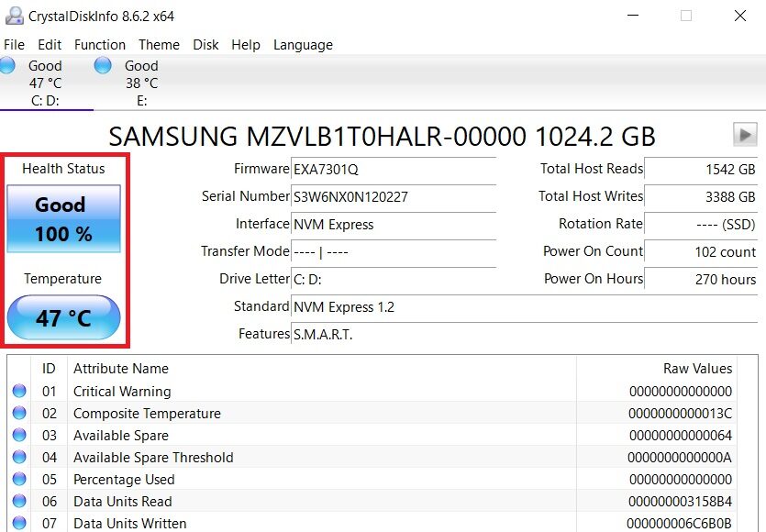
Task: Click the 47 °C temperature button
Action: [63, 317]
